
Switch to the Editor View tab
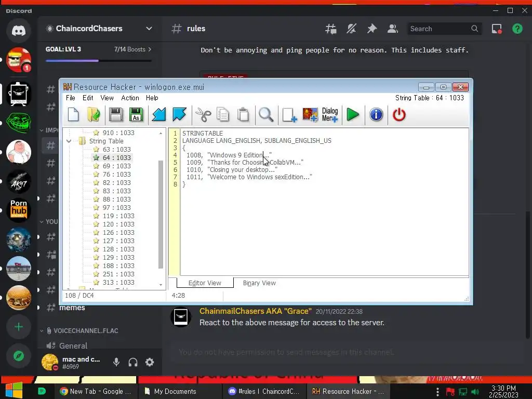(x=205, y=283)
